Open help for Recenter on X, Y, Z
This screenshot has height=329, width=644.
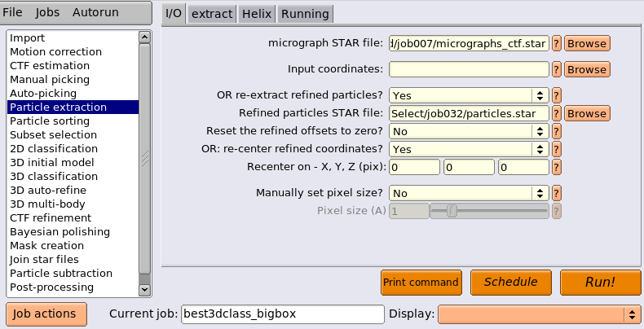click(x=556, y=168)
